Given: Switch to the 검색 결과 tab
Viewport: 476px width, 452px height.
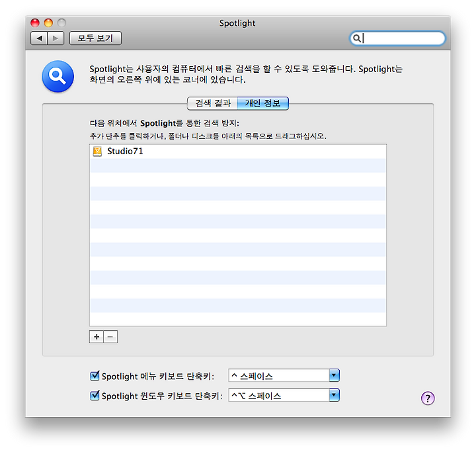Looking at the screenshot, I should click(213, 103).
